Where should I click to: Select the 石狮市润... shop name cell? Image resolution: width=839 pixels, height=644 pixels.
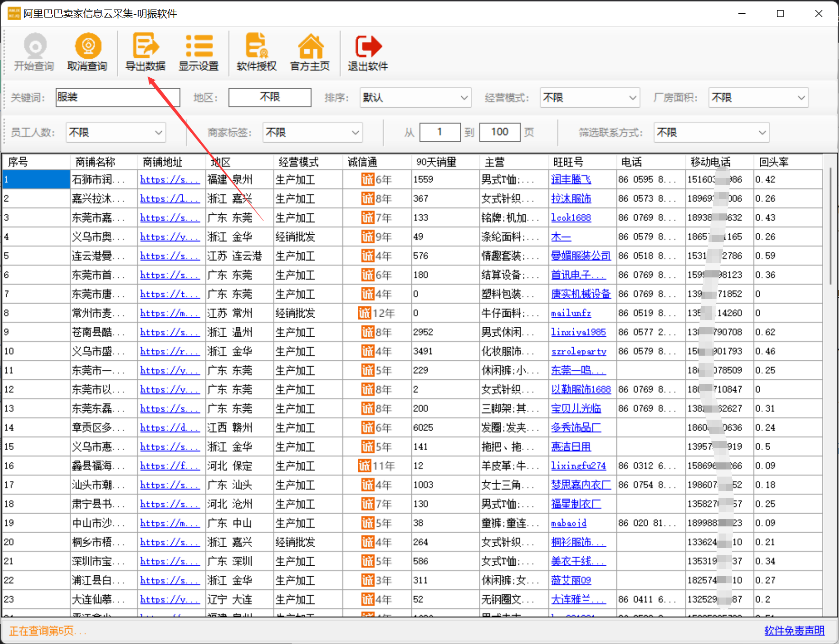[x=104, y=180]
